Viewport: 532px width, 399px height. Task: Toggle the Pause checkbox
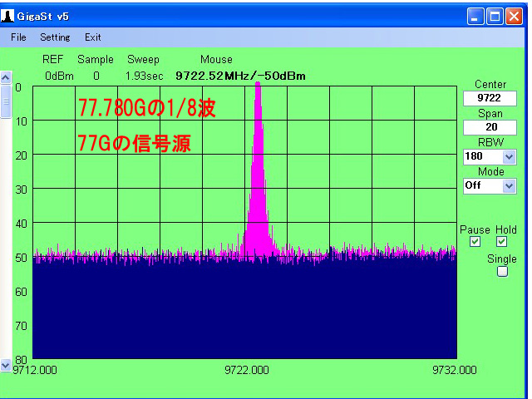coord(475,242)
